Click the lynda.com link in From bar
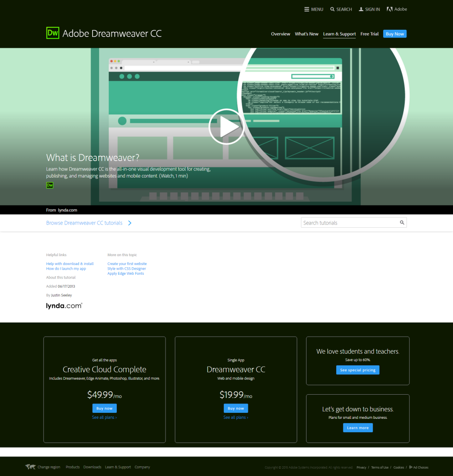This screenshot has height=476, width=453. click(67, 210)
